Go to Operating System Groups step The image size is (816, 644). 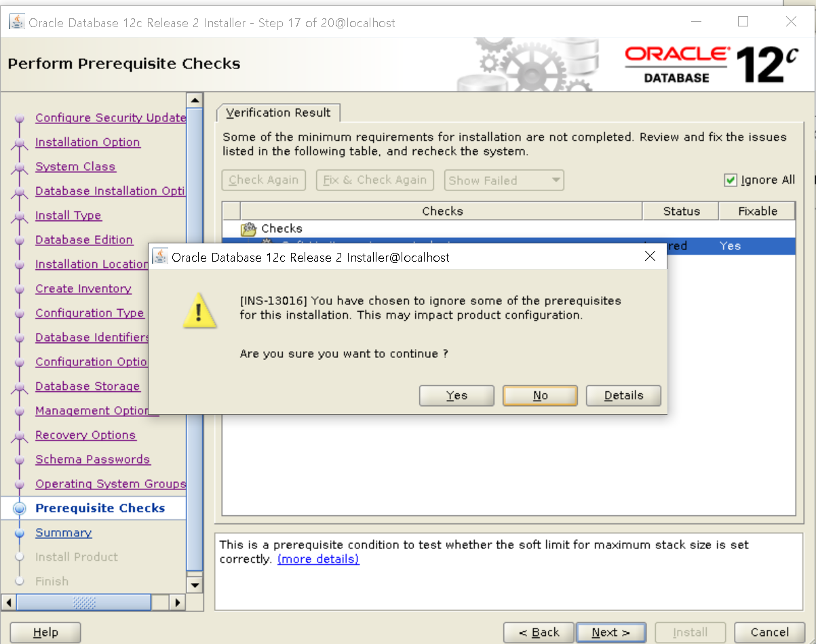(111, 484)
